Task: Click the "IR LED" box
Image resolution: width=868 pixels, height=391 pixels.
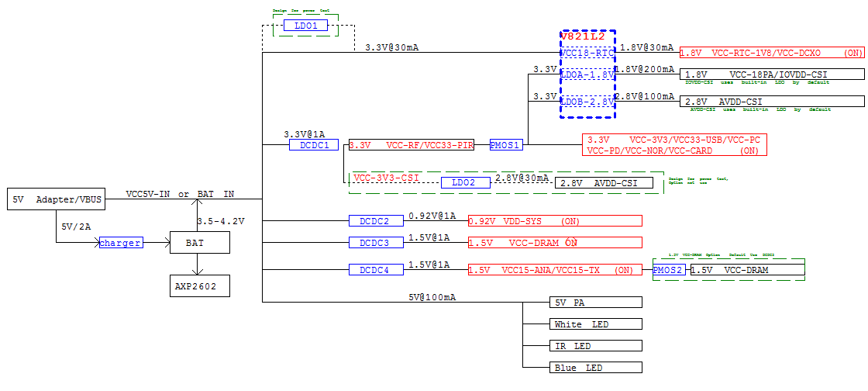Action: tap(596, 345)
